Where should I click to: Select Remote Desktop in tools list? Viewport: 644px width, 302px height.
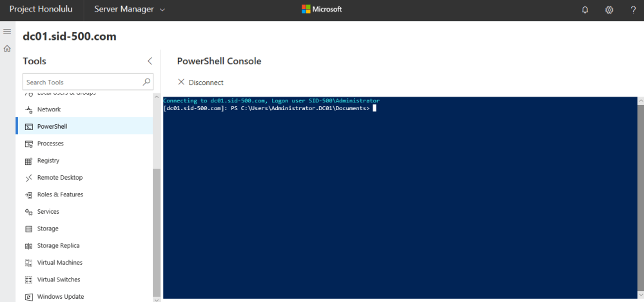pyautogui.click(x=59, y=178)
